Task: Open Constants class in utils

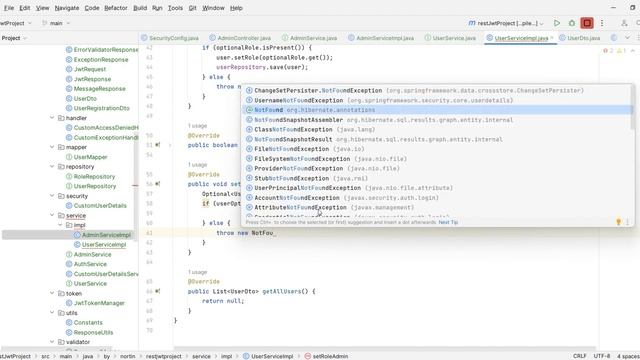Action: pyautogui.click(x=88, y=322)
